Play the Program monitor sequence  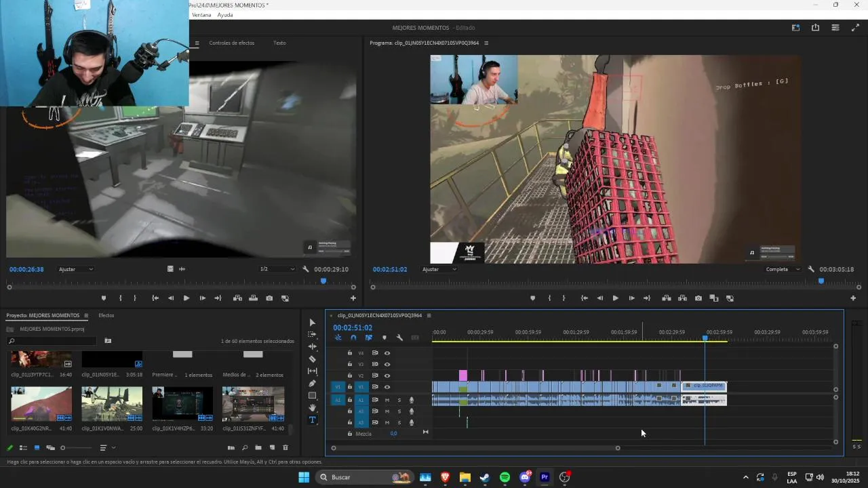coord(616,298)
